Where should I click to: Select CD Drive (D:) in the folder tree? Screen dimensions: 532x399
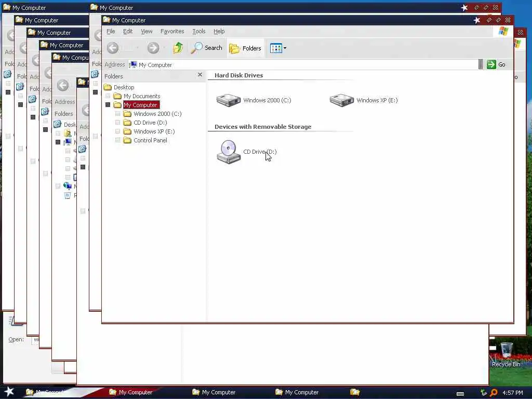tap(150, 123)
